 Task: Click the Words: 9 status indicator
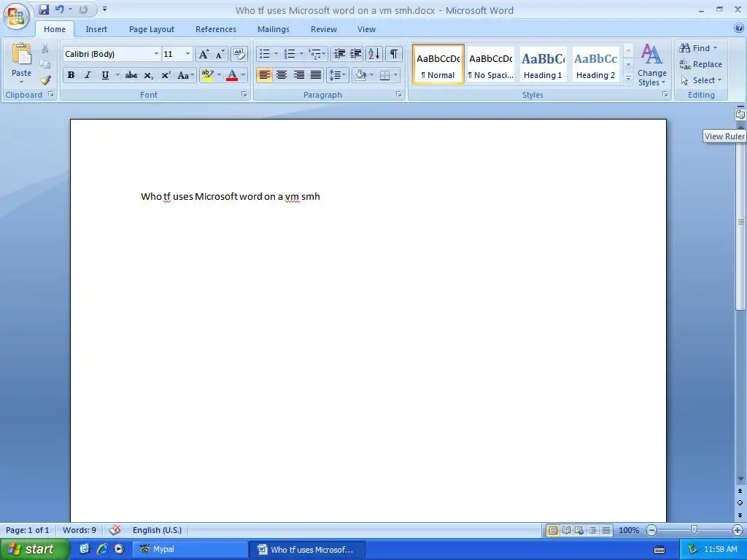pyautogui.click(x=79, y=530)
